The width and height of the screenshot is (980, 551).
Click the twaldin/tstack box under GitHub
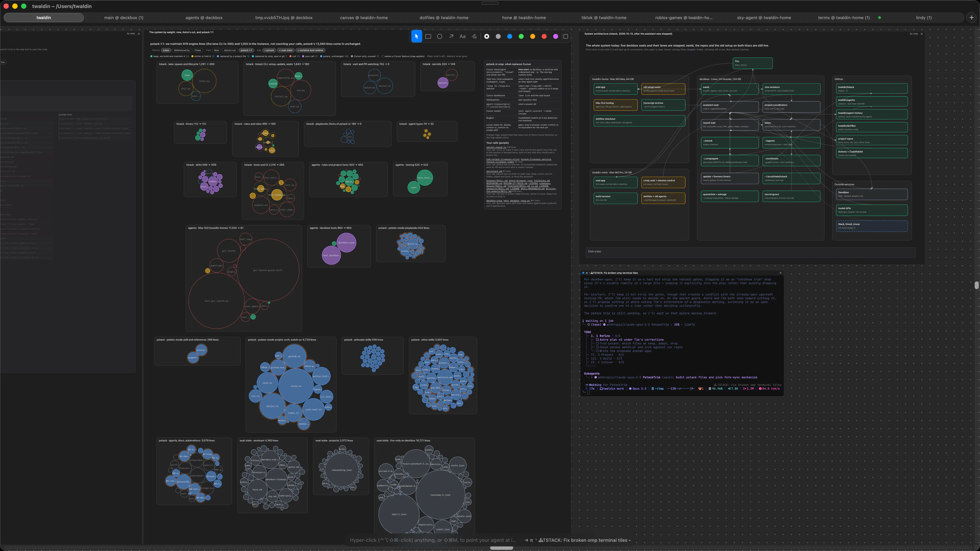point(872,89)
